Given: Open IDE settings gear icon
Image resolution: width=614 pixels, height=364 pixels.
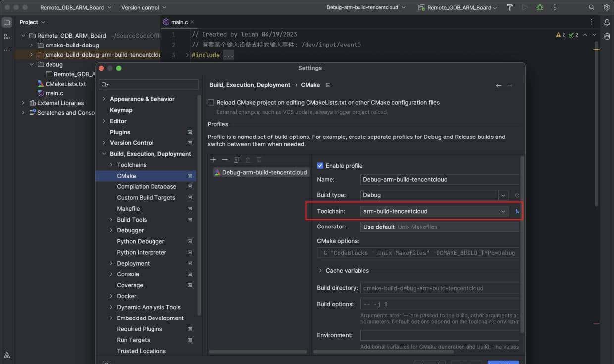Looking at the screenshot, I should [606, 7].
